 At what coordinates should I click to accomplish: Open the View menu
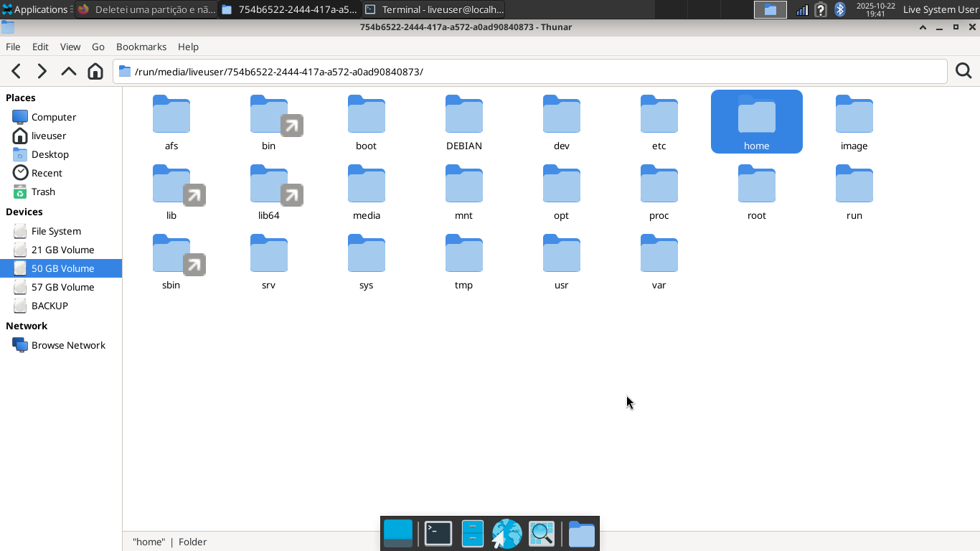point(70,47)
